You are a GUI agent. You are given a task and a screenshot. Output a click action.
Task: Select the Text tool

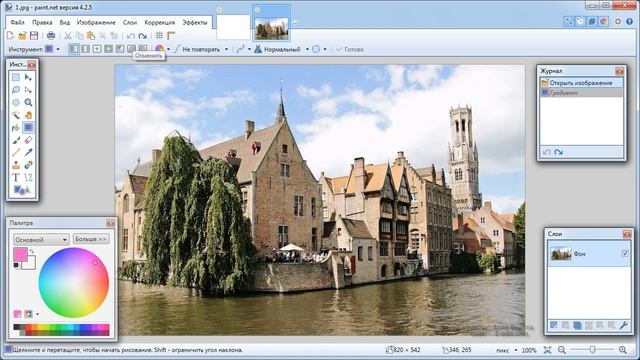point(16,178)
